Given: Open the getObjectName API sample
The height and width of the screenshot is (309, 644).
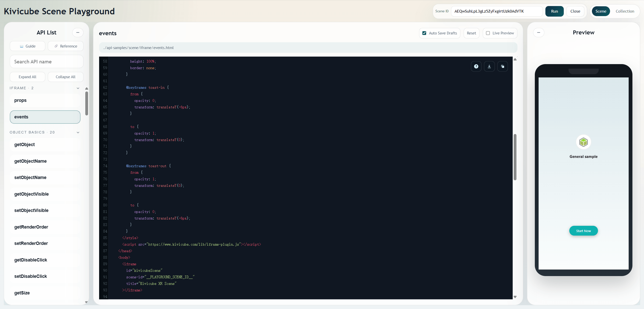Looking at the screenshot, I should click(45, 161).
